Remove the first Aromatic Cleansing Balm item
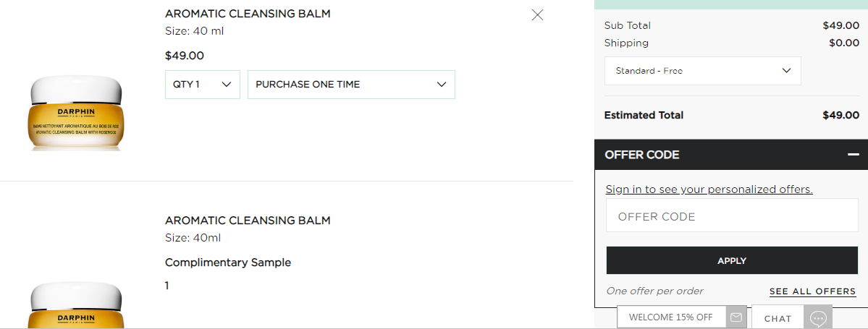The image size is (868, 329). [537, 14]
